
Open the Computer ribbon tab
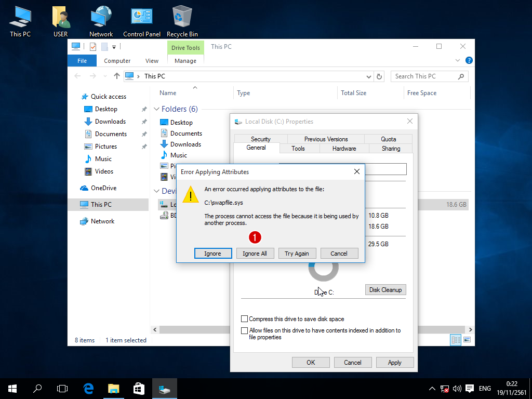[x=117, y=61]
